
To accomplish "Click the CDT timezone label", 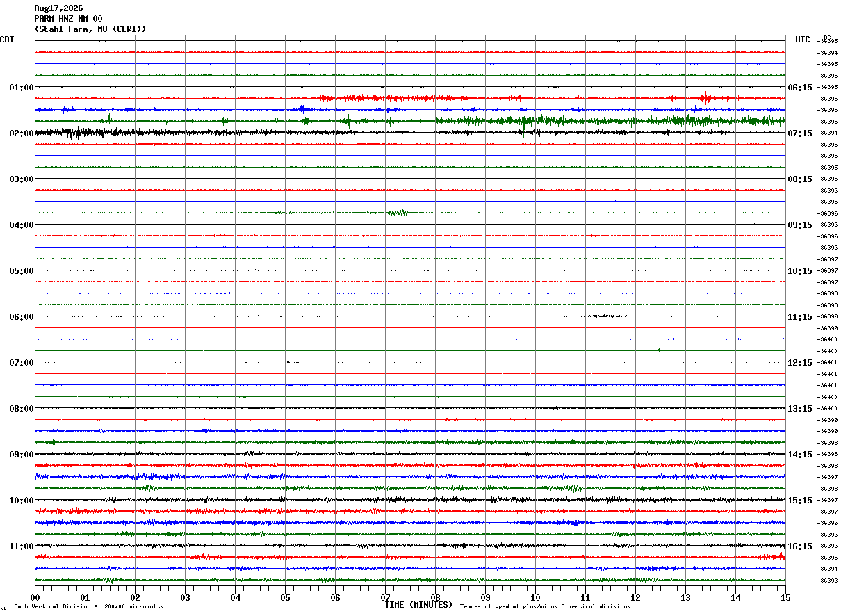I will click(x=7, y=40).
